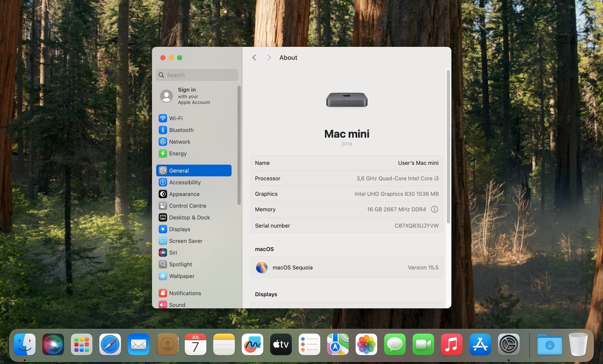Click the 2018 model year text
Image resolution: width=603 pixels, height=364 pixels.
[x=347, y=144]
